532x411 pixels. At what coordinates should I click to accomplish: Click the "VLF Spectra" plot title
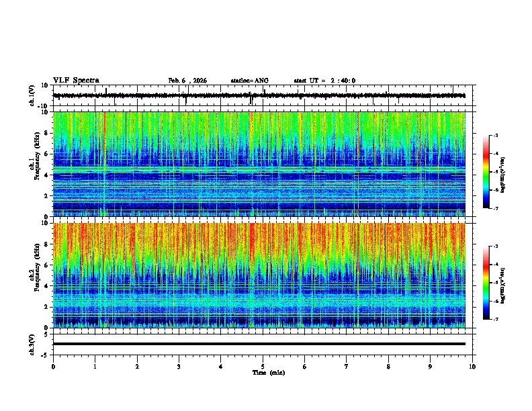point(76,81)
